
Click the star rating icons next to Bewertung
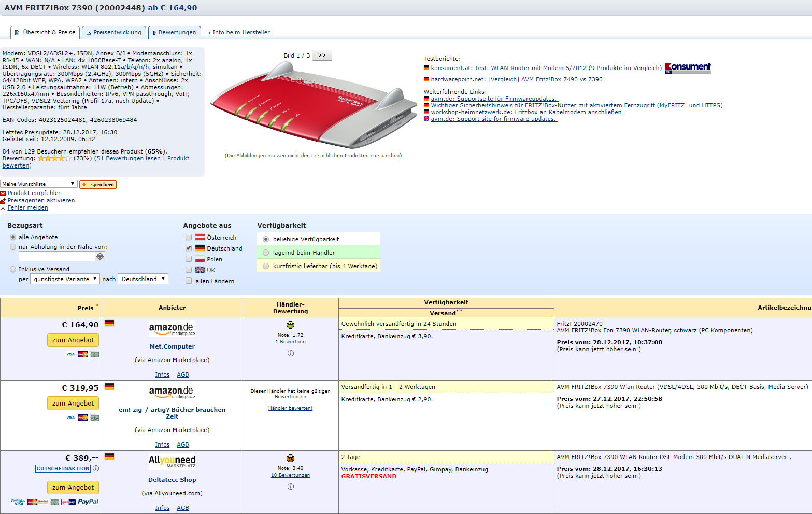[54, 158]
